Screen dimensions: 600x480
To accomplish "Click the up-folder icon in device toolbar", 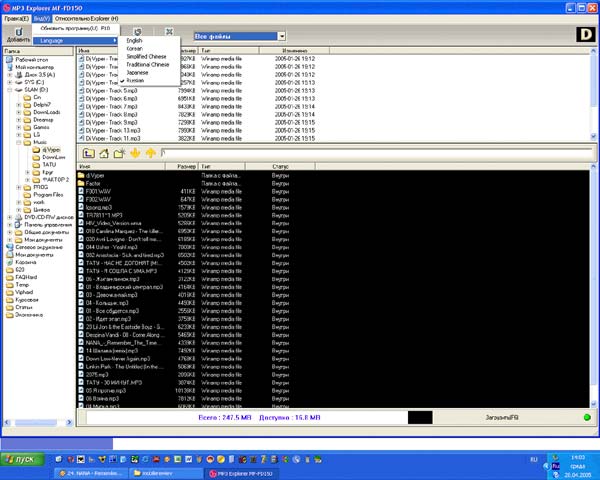I will 88,153.
